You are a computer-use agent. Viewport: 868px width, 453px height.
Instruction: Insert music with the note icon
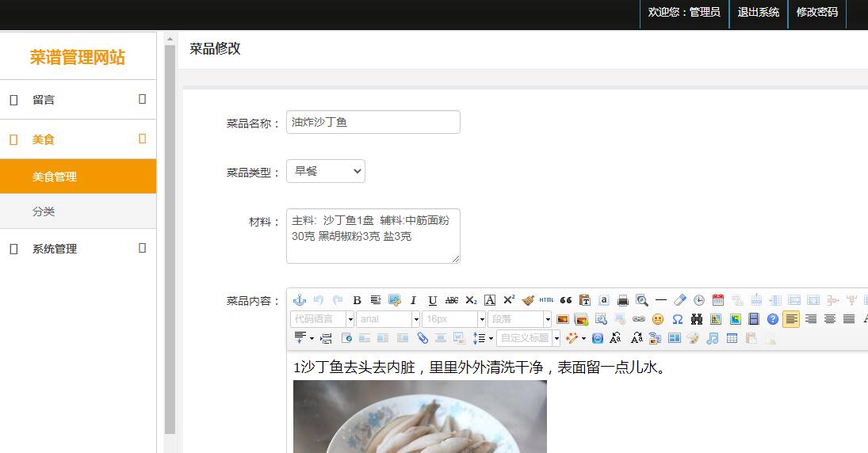[x=713, y=338]
